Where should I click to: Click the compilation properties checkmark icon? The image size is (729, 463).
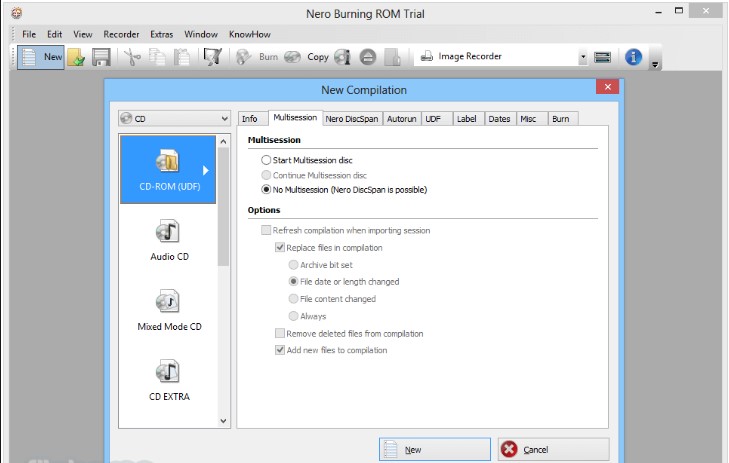pos(213,57)
